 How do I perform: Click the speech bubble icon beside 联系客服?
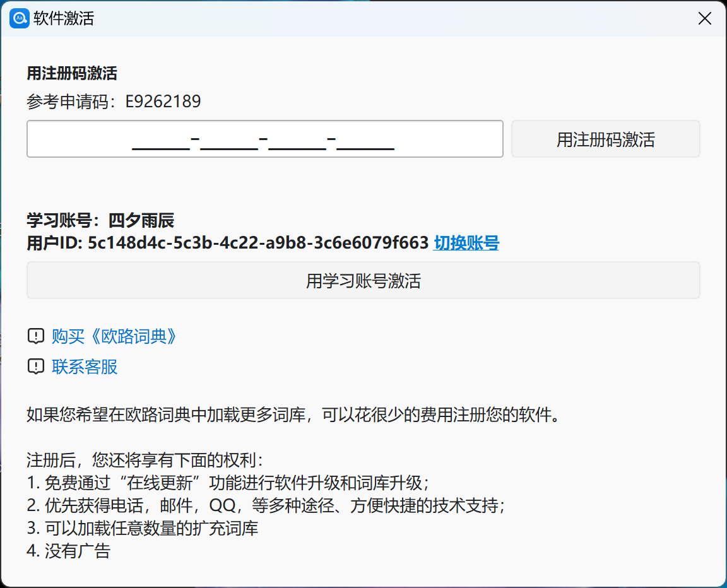(36, 367)
